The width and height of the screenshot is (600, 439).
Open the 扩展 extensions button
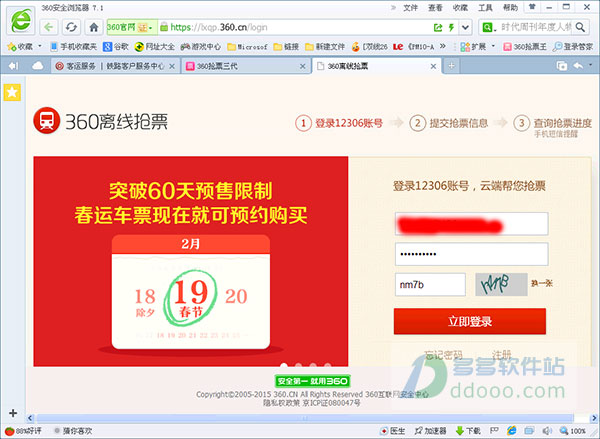pyautogui.click(x=473, y=47)
